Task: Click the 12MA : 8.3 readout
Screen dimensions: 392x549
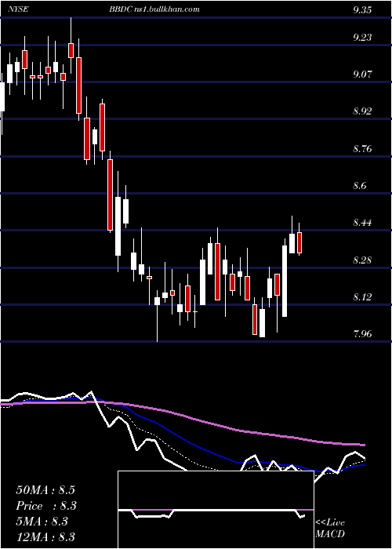Action: 45,537
